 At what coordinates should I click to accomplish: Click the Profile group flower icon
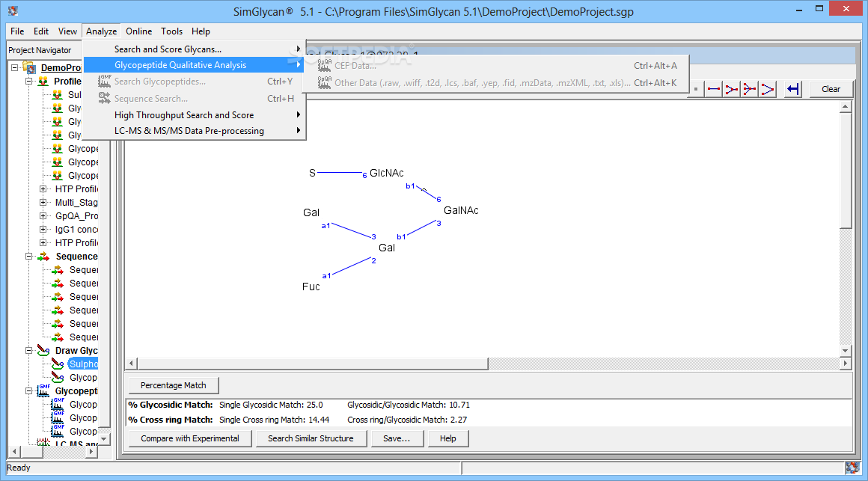pyautogui.click(x=43, y=82)
